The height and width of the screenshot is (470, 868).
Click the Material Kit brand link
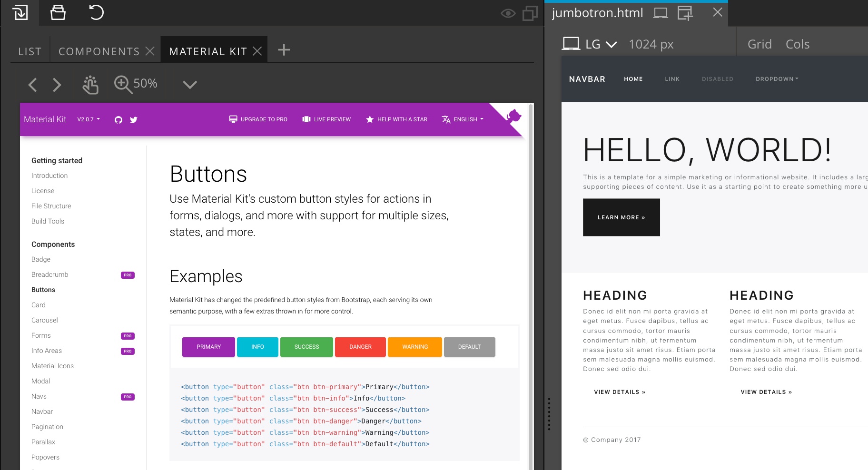[x=45, y=119]
